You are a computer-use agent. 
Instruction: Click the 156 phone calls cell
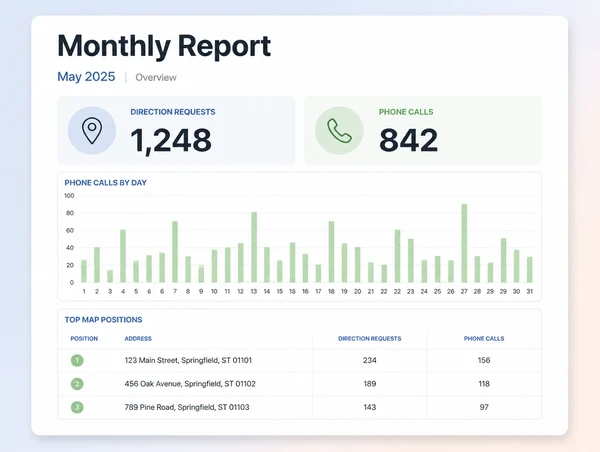[x=484, y=360]
